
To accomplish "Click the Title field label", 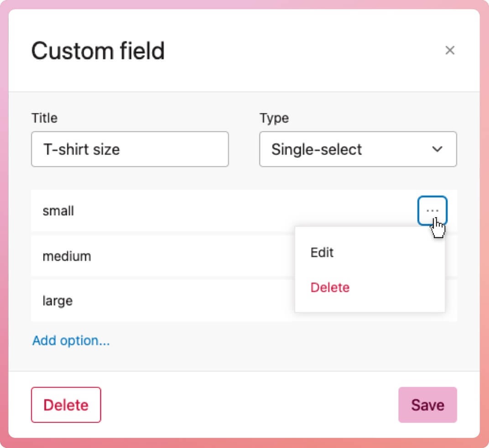I will click(x=44, y=118).
